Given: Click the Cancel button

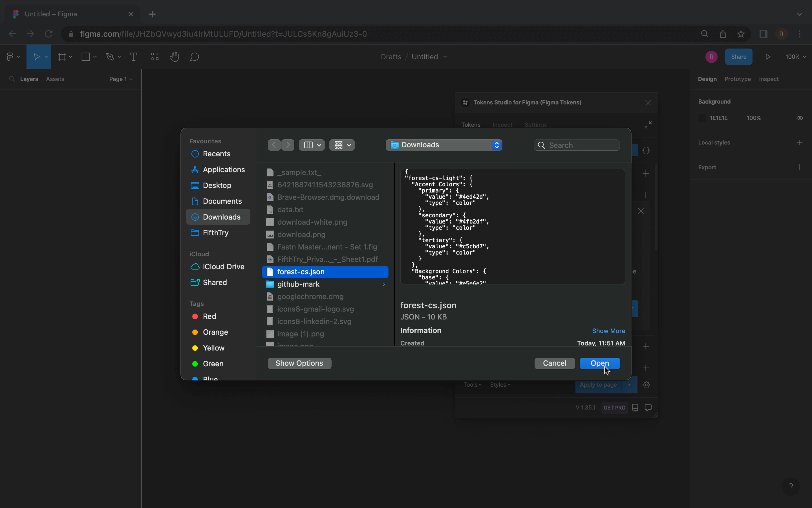Looking at the screenshot, I should [x=555, y=363].
